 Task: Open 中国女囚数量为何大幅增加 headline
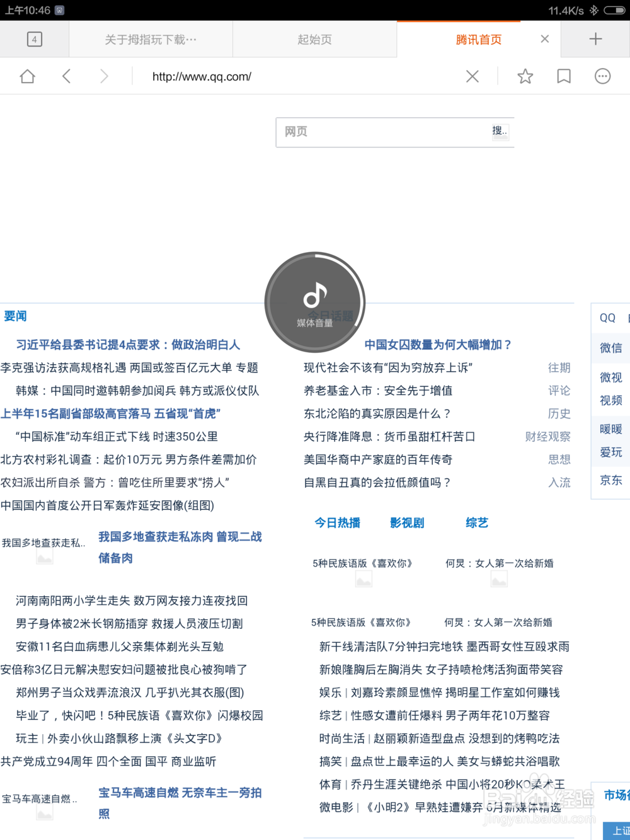(438, 345)
